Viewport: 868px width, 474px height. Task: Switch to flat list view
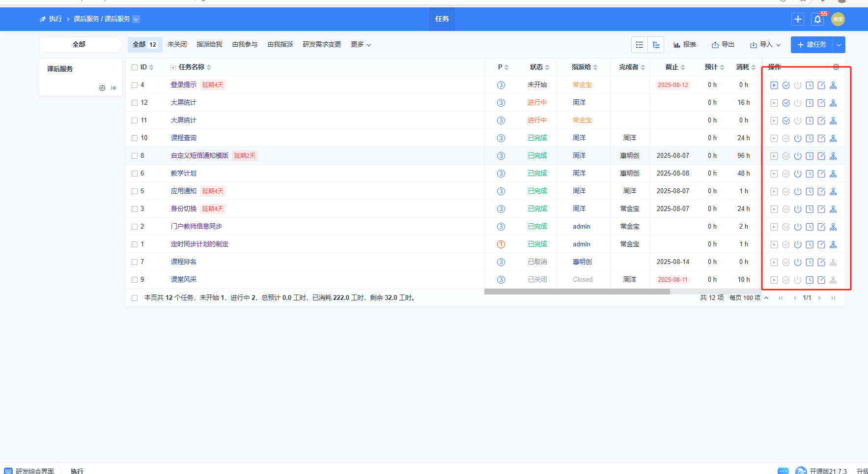(640, 45)
